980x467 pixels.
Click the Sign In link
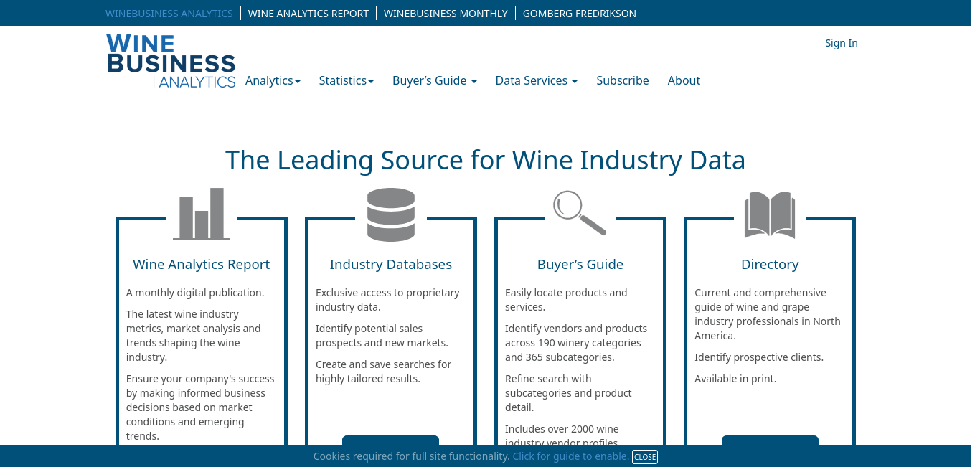coord(842,43)
